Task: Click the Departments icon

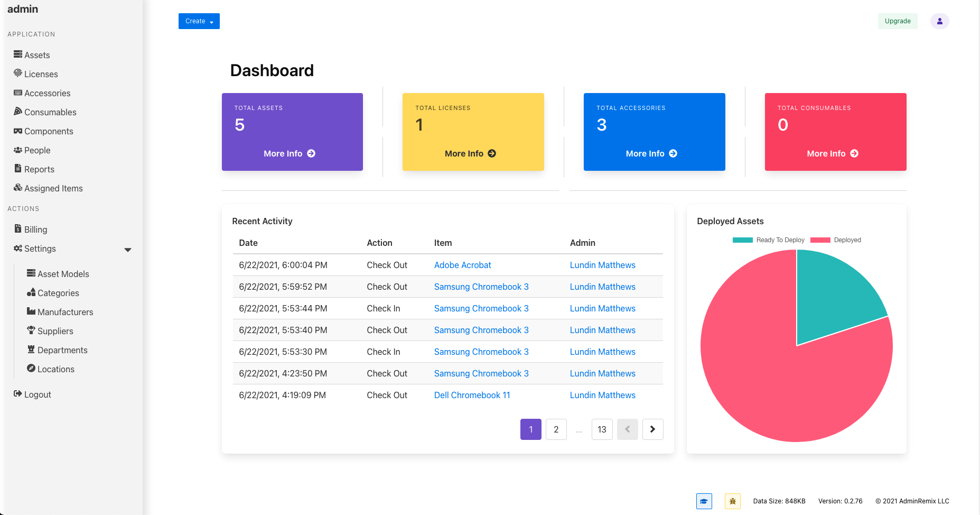Action: pyautogui.click(x=31, y=350)
